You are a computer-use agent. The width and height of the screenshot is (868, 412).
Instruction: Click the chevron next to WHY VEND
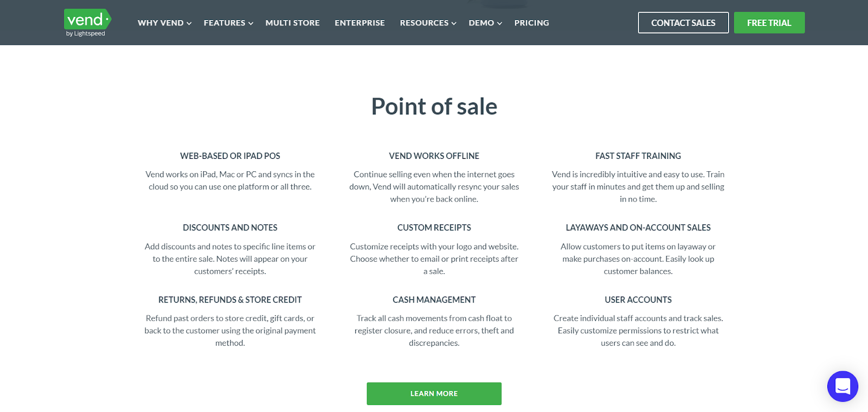coord(188,23)
